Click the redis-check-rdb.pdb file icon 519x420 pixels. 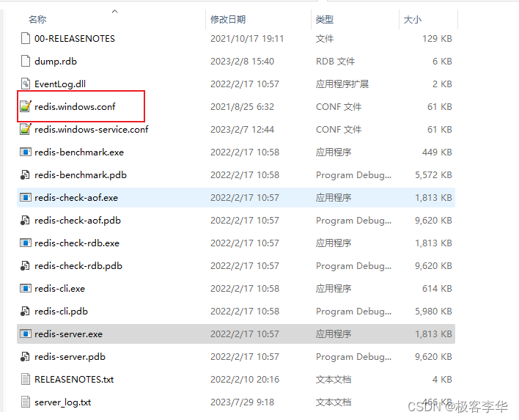[25, 265]
